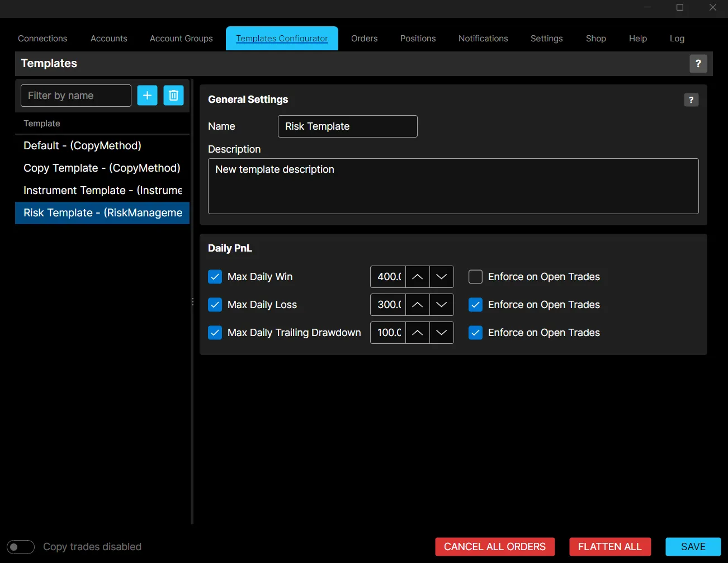728x563 pixels.
Task: Decrease Max Daily Trailing Drawdown value
Action: [x=441, y=333]
